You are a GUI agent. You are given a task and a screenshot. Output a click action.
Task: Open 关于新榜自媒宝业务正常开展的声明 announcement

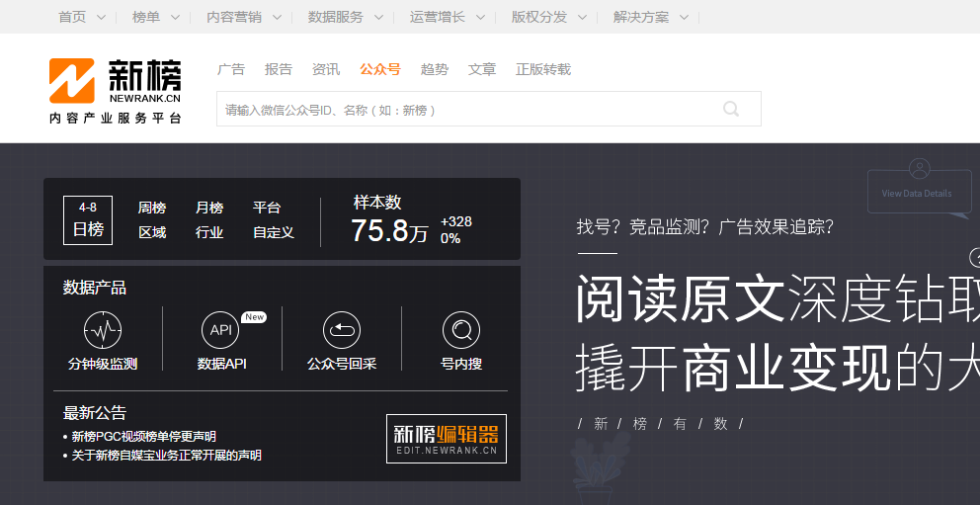[x=166, y=456]
